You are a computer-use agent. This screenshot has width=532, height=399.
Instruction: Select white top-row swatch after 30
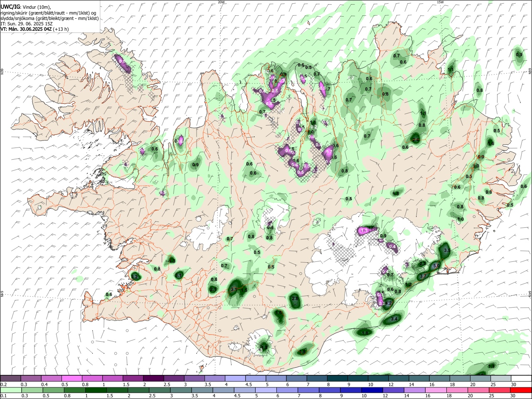coord(521,379)
